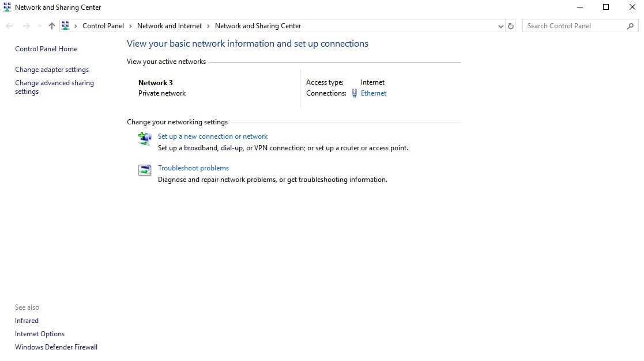
Task: Click inside the Search Control Panel field
Action: 571,25
